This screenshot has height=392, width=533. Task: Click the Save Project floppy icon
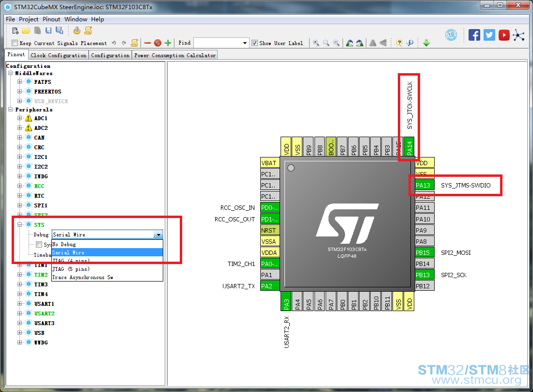click(48, 31)
